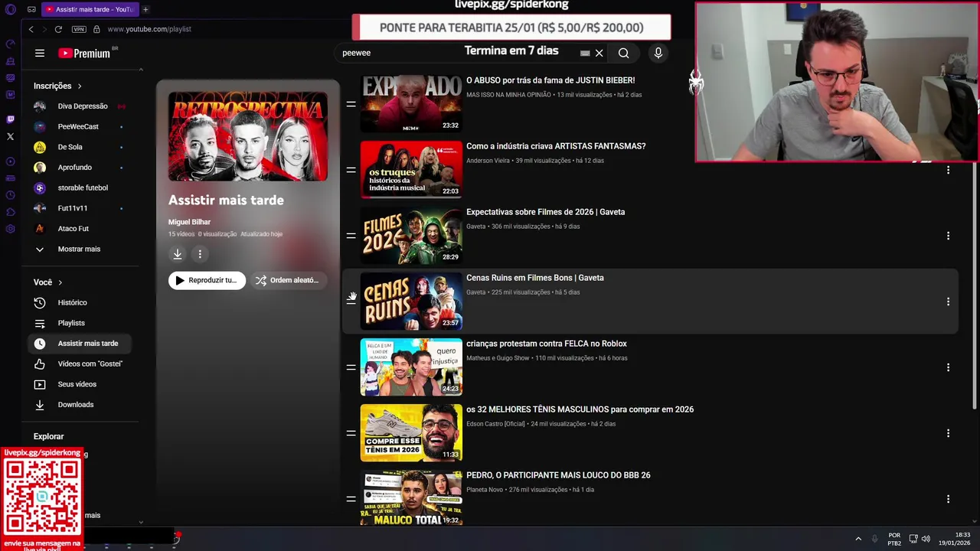Grab reorder handle of TÊNIS MASCULINOS video

point(351,433)
